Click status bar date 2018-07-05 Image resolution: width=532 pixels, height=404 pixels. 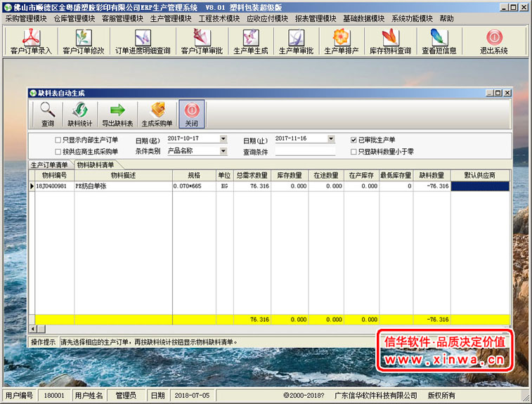tap(192, 396)
